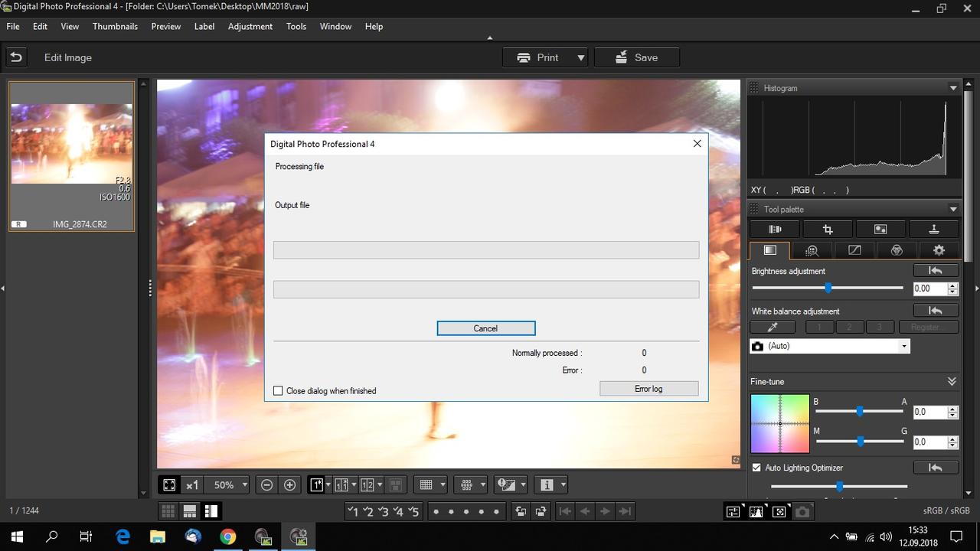Select before/after comparison preview
980x551 pixels.
(341, 484)
